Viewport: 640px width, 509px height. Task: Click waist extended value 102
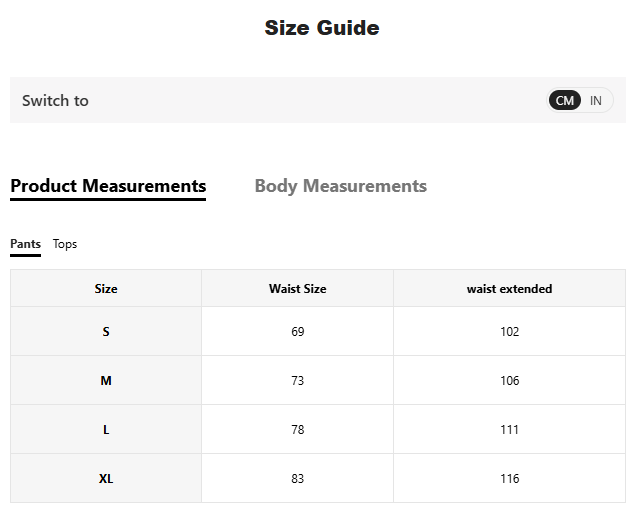(x=509, y=332)
